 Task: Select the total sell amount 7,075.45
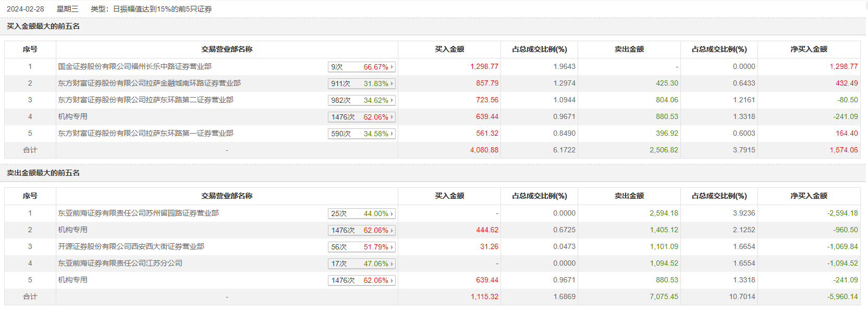pos(664,296)
